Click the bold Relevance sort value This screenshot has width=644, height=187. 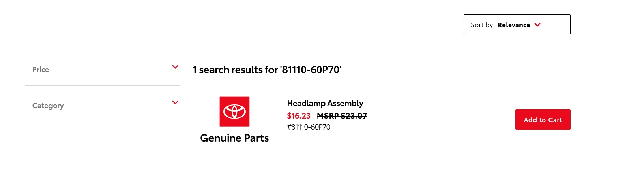(x=514, y=25)
